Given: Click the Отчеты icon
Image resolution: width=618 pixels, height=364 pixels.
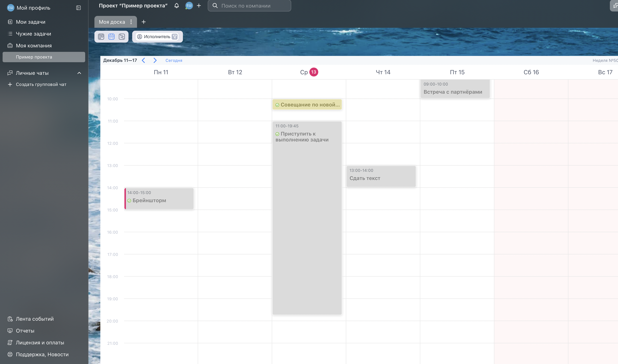Looking at the screenshot, I should [10, 331].
